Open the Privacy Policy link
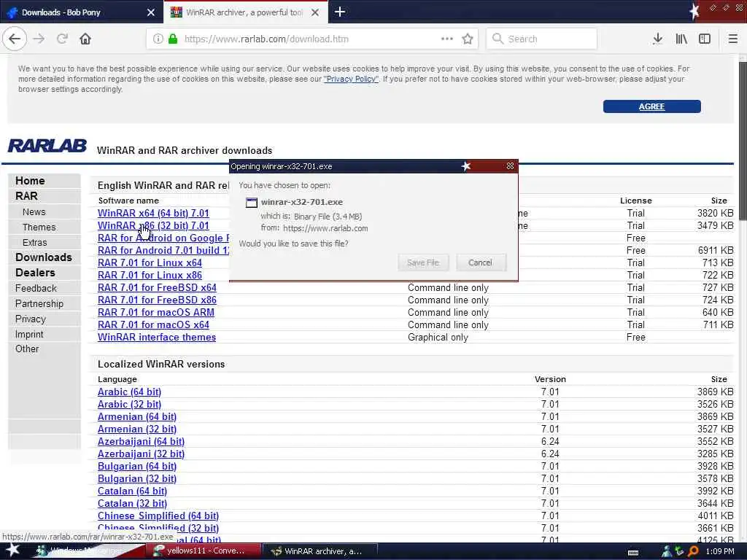 (351, 79)
